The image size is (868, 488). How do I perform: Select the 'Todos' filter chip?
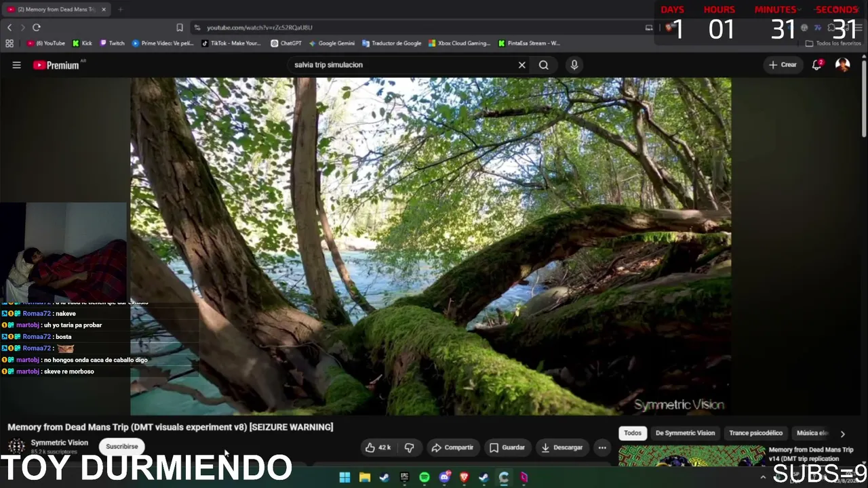[633, 433]
